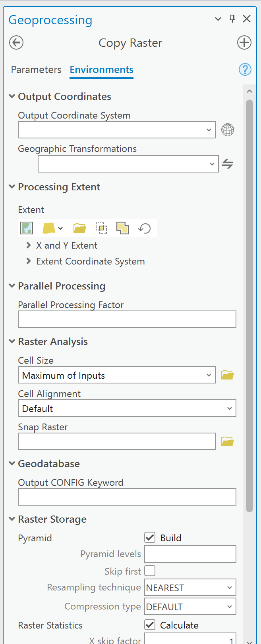This screenshot has width=261, height=644.
Task: Use intersection of inputs extent icon
Action: coord(122,228)
